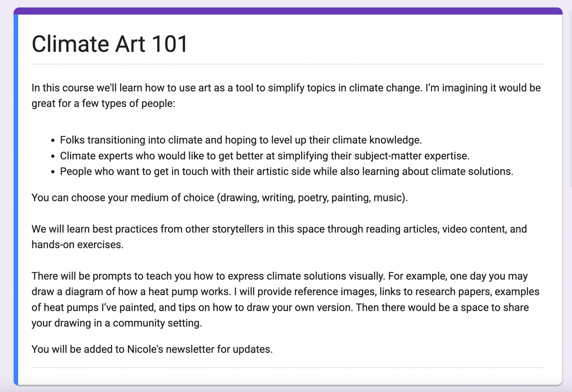572x392 pixels.
Task: Click the "Climate Art 101" form title
Action: pos(110,44)
